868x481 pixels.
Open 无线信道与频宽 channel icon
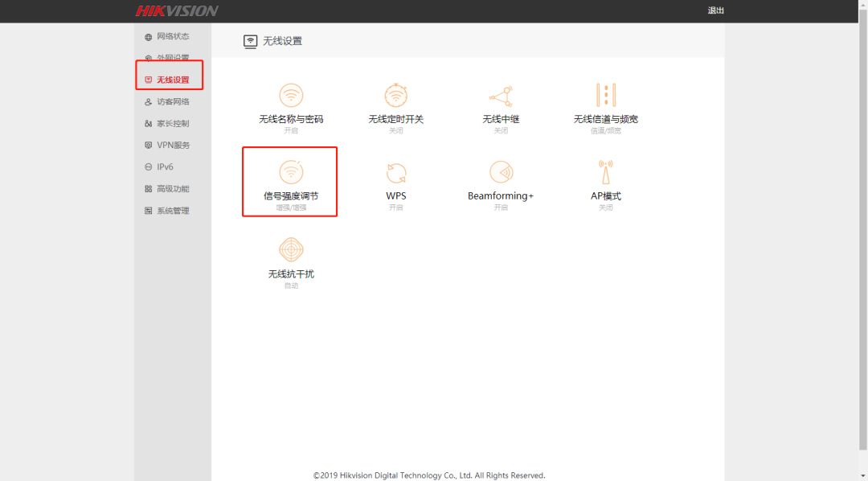coord(606,95)
